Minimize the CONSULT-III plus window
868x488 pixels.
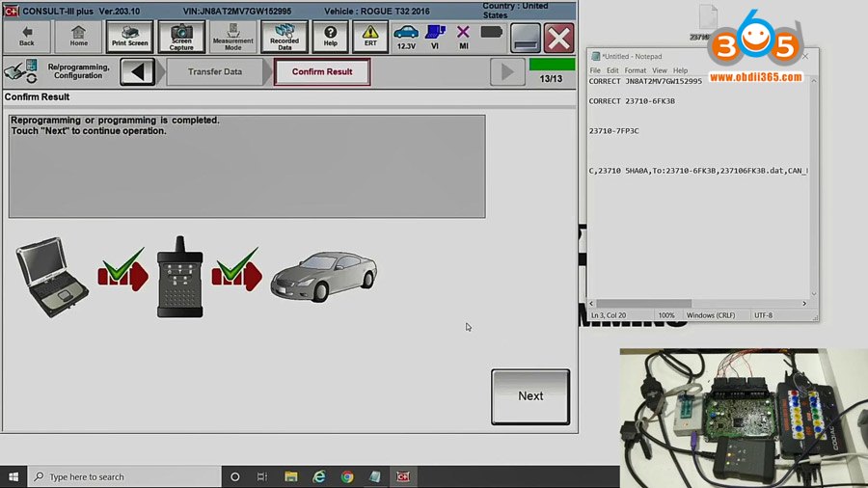(525, 39)
